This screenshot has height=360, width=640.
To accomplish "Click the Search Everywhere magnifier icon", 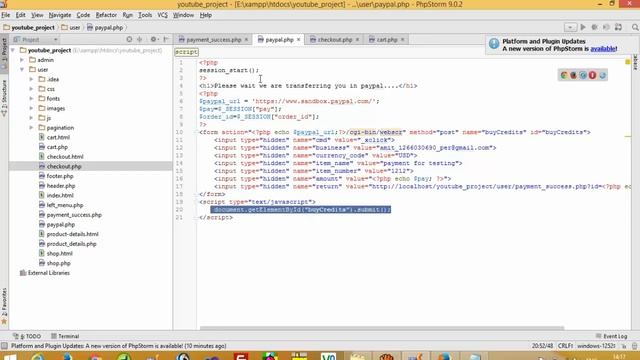I will tap(635, 27).
